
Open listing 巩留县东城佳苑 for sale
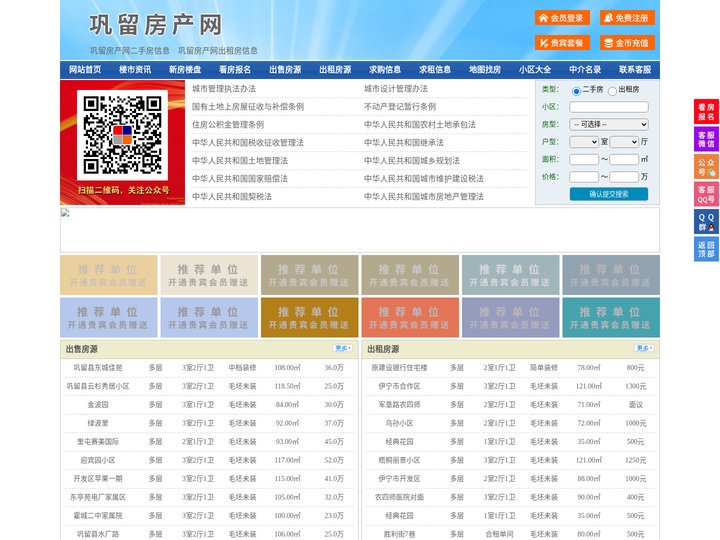98,368
